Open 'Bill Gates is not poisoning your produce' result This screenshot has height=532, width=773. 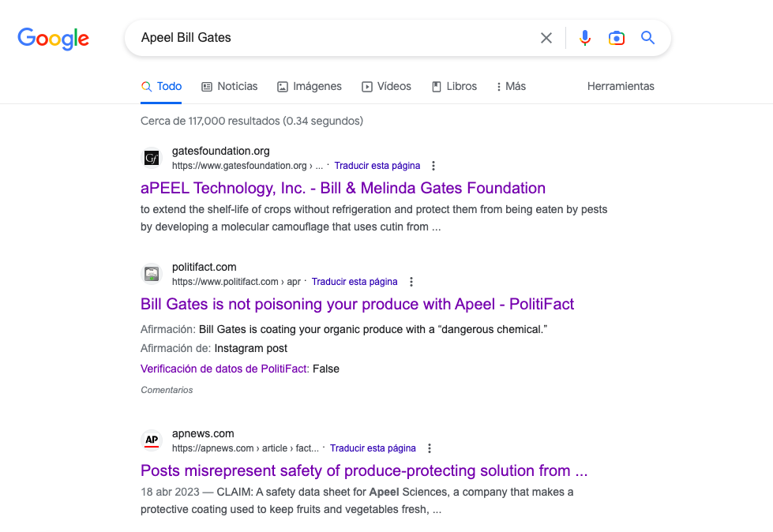point(357,305)
